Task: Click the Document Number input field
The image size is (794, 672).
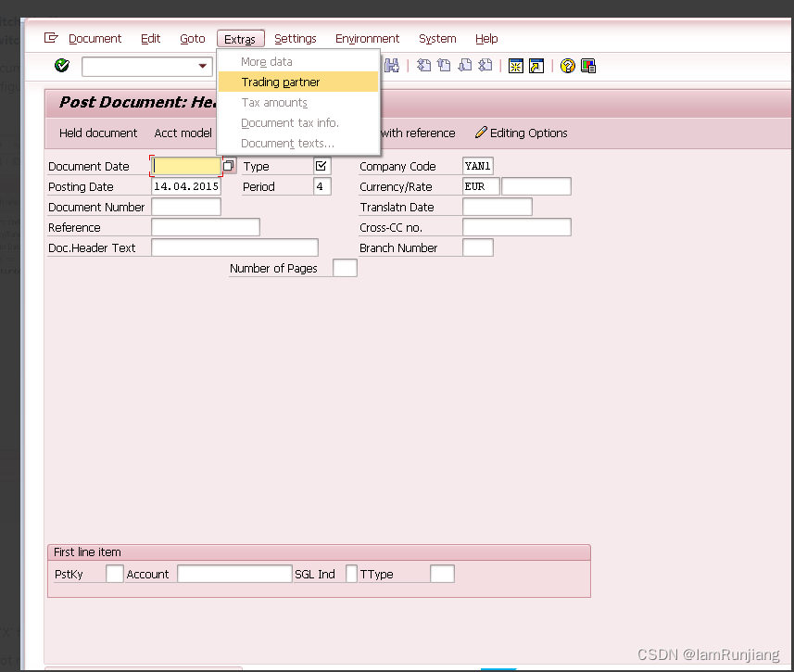Action: click(186, 207)
